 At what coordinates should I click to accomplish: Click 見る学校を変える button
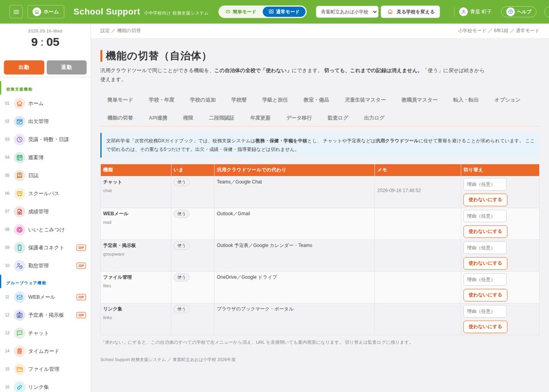(410, 12)
